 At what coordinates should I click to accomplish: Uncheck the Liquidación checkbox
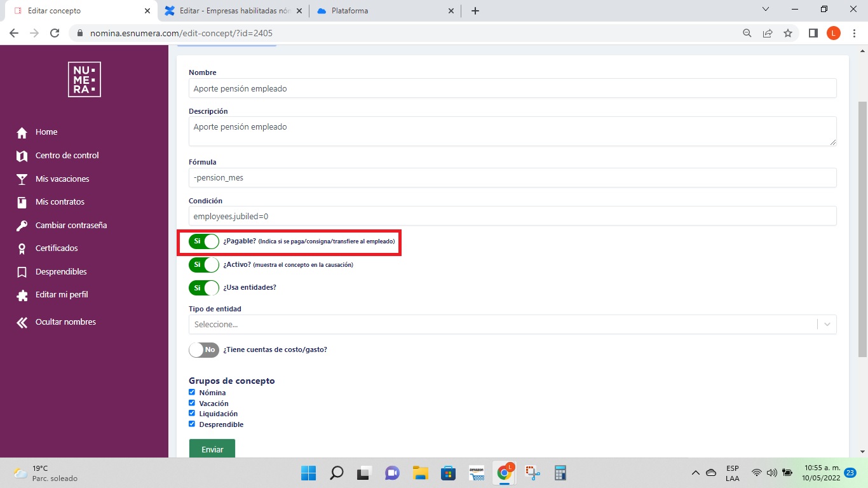pyautogui.click(x=192, y=413)
